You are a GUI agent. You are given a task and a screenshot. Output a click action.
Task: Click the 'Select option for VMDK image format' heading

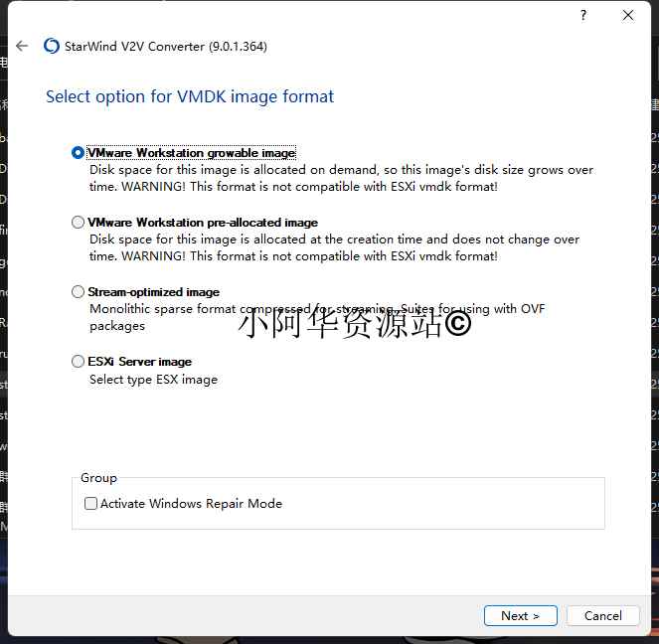pos(190,96)
